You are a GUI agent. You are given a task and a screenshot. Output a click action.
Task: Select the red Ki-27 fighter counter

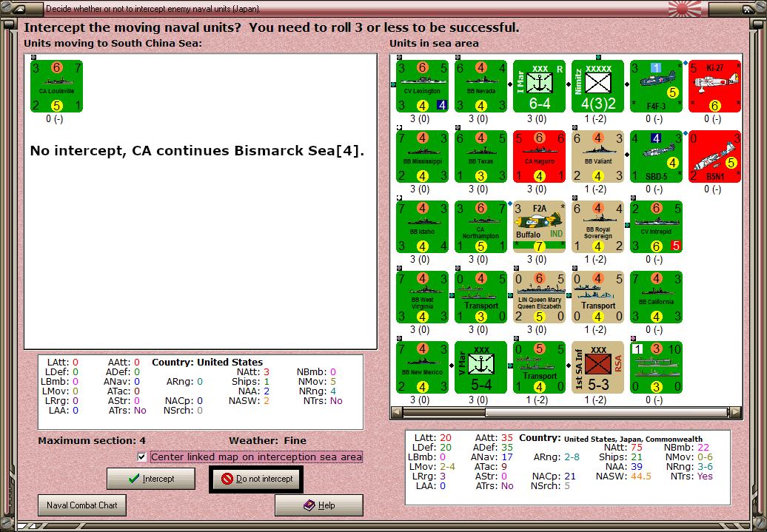pyautogui.click(x=714, y=86)
